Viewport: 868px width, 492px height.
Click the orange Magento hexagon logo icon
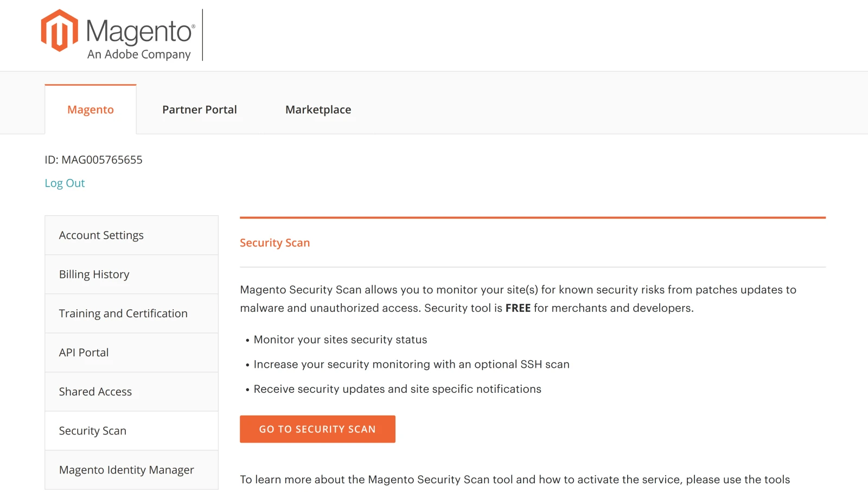click(59, 31)
